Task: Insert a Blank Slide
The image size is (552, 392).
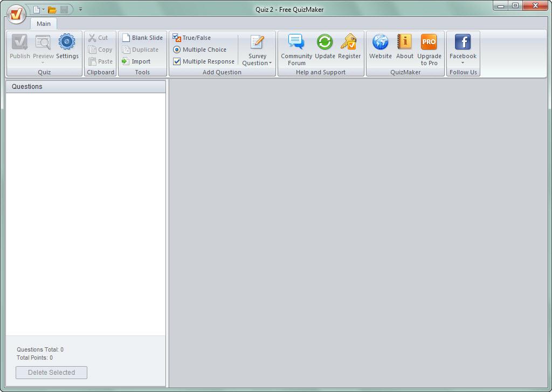Action: 142,38
